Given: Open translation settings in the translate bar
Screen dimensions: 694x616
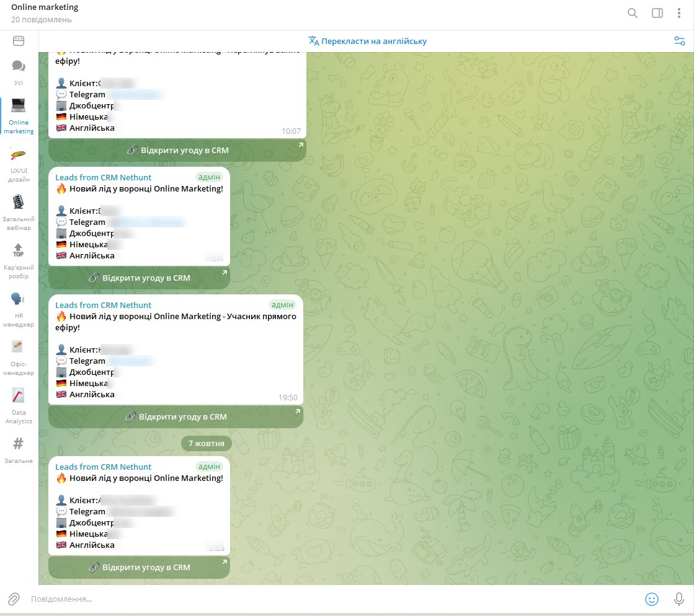Looking at the screenshot, I should [x=679, y=41].
